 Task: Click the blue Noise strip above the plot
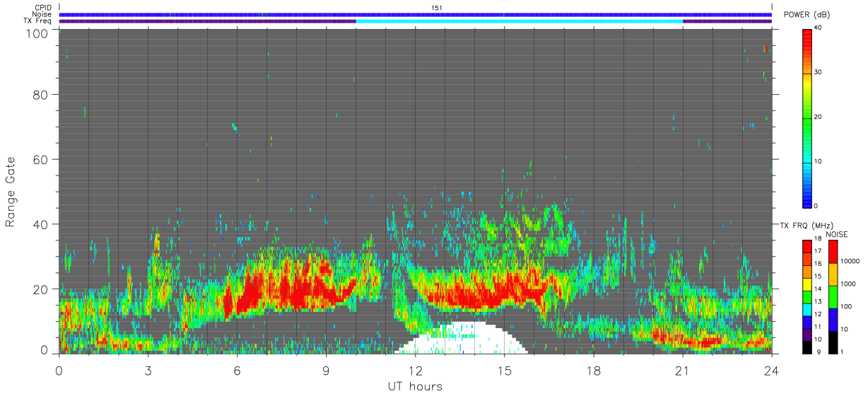click(415, 14)
